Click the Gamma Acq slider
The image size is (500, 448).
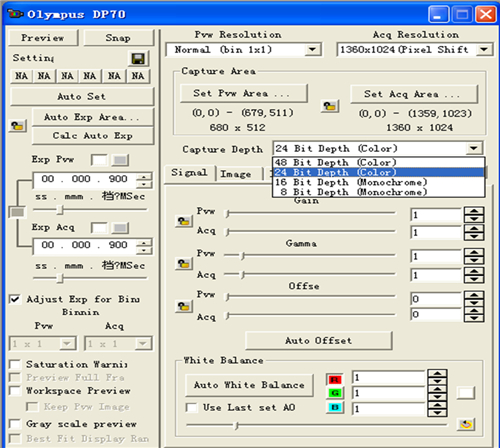(310, 274)
